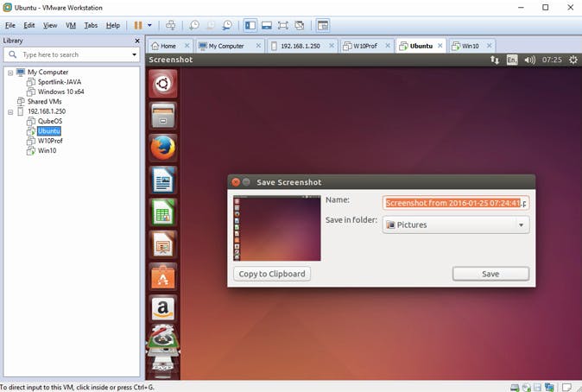Select W10Prof in the library tree

click(50, 141)
